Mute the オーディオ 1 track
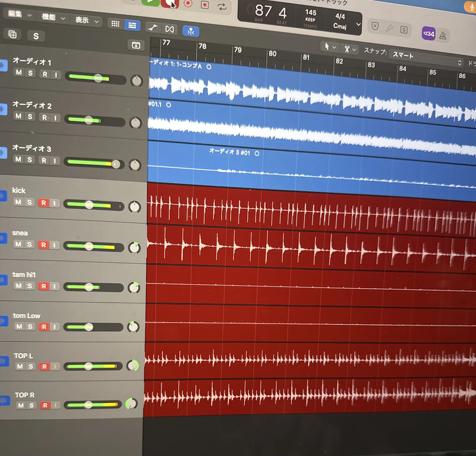The height and width of the screenshot is (456, 476). pos(19,72)
